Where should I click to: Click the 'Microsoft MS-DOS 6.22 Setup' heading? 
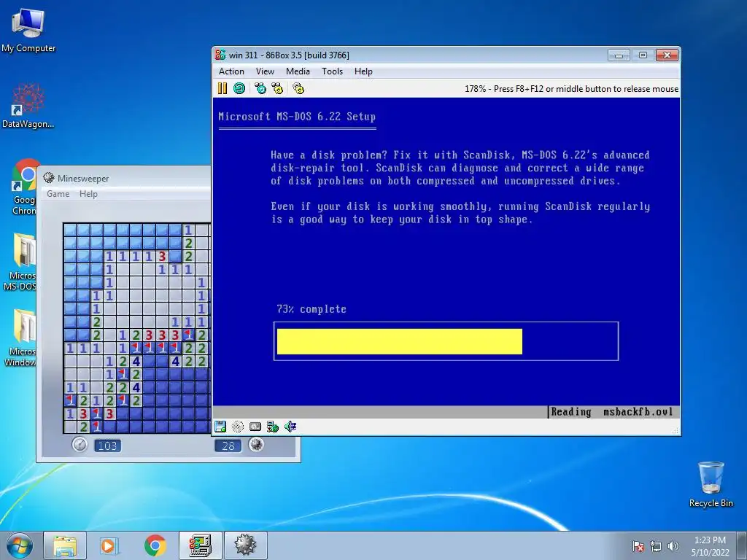[x=297, y=117]
